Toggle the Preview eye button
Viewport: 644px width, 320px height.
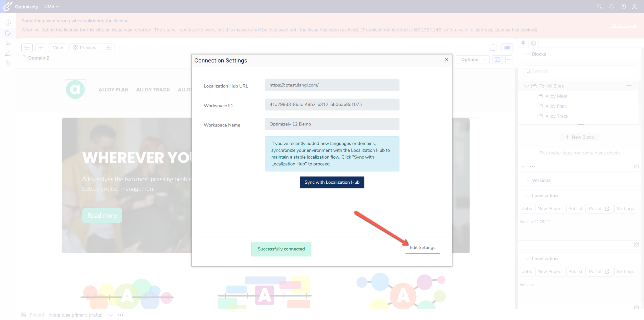pyautogui.click(x=85, y=48)
